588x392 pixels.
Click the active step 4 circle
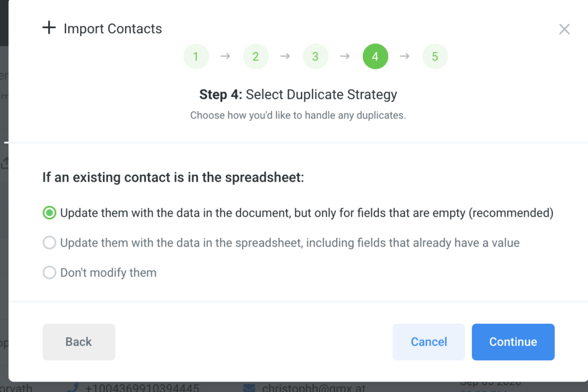375,57
